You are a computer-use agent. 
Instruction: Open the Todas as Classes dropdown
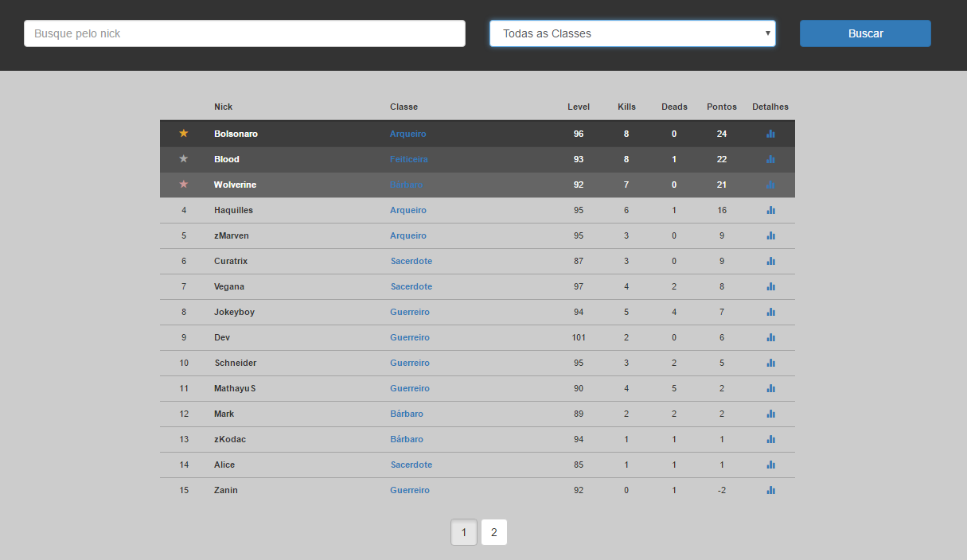pos(632,33)
